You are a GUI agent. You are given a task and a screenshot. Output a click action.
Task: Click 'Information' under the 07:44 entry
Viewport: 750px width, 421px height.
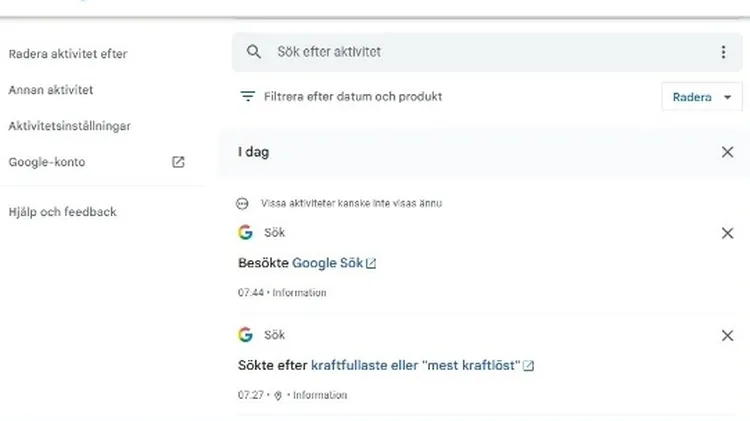coord(299,293)
